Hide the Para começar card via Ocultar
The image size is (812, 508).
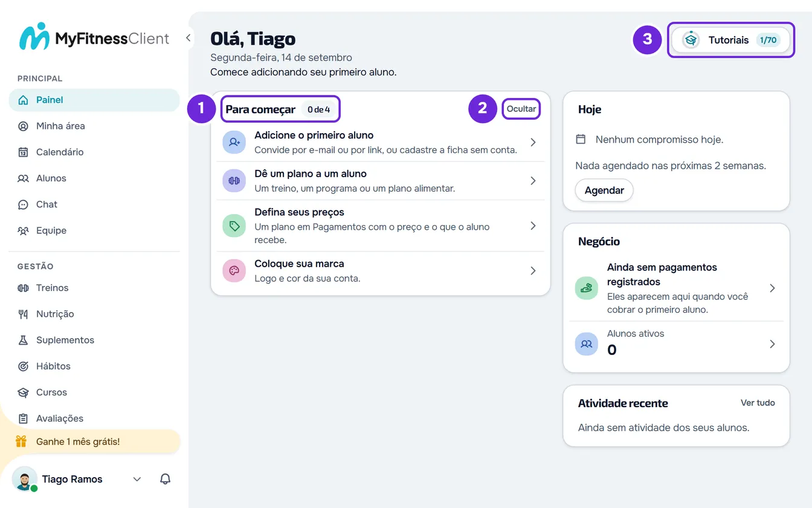(521, 109)
